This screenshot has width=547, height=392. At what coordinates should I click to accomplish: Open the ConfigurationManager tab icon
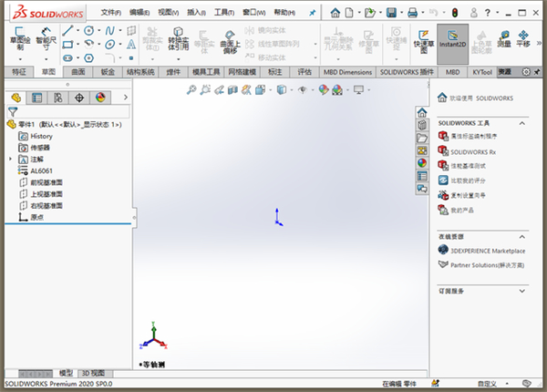[x=57, y=97]
